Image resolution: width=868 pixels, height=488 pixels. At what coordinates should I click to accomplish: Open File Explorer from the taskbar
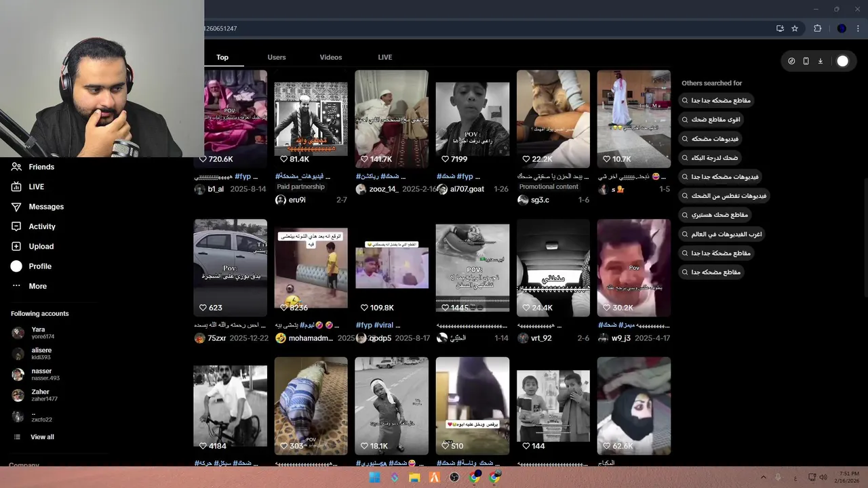414,477
